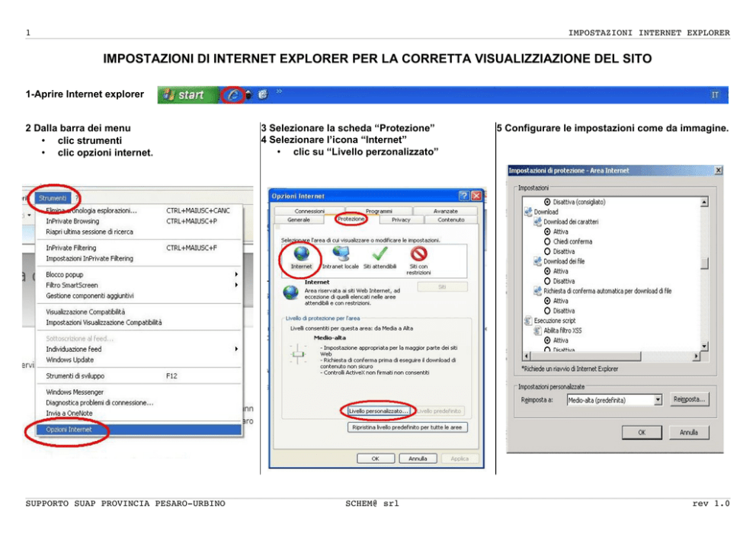Select Attiva under Abilita filtro XSS

pos(547,341)
